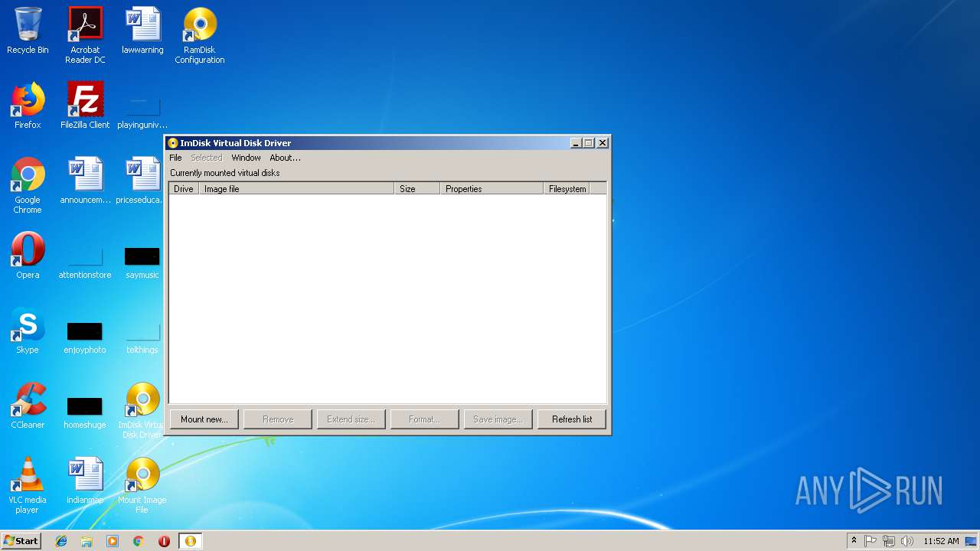The image size is (980, 551).
Task: Sort by the Size column header
Action: 417,188
